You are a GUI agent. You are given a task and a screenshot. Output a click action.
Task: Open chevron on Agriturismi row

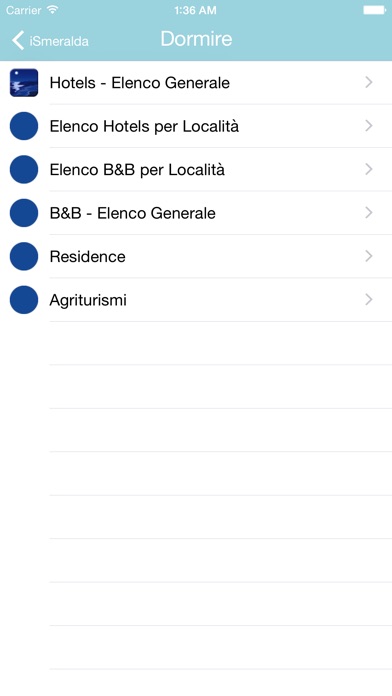[x=368, y=300]
